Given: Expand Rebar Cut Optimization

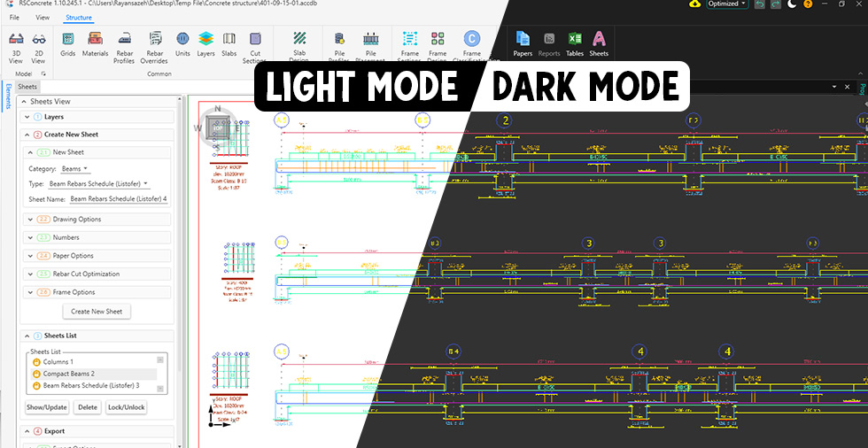Looking at the screenshot, I should (97, 274).
